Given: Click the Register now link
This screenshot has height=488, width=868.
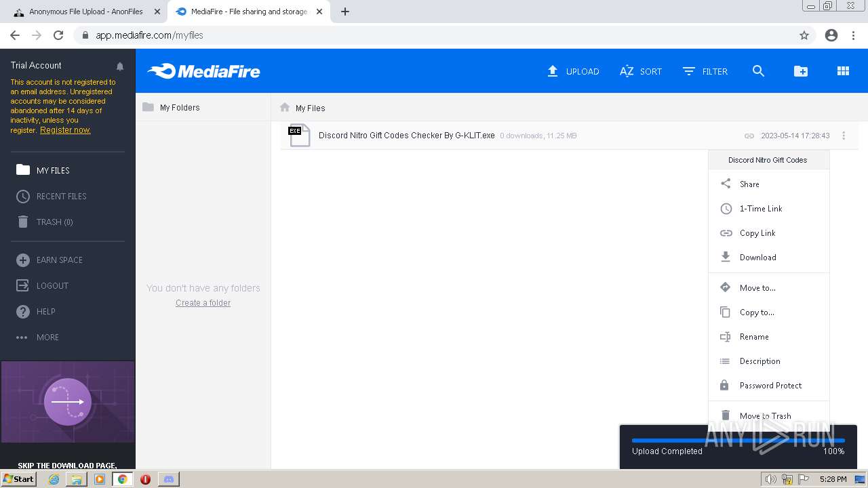Looking at the screenshot, I should [65, 130].
